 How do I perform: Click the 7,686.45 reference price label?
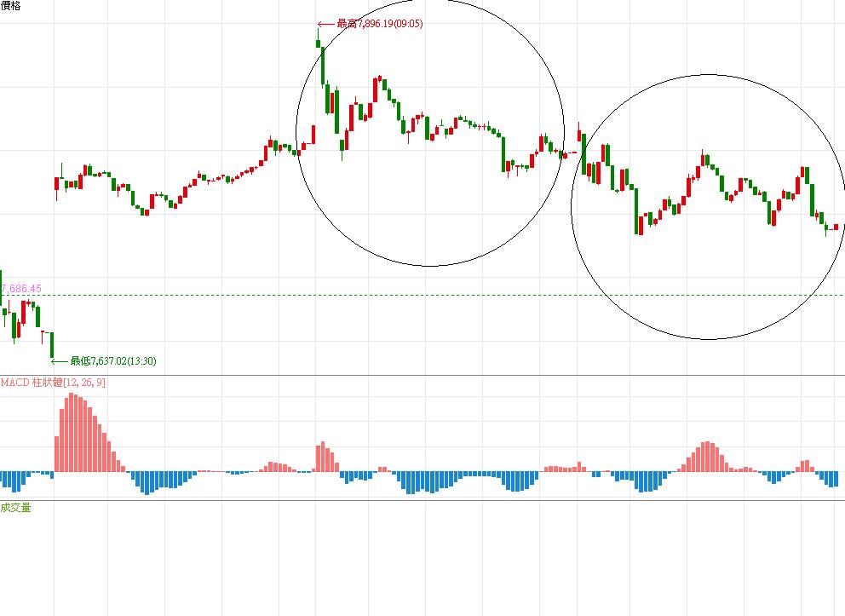(21, 288)
